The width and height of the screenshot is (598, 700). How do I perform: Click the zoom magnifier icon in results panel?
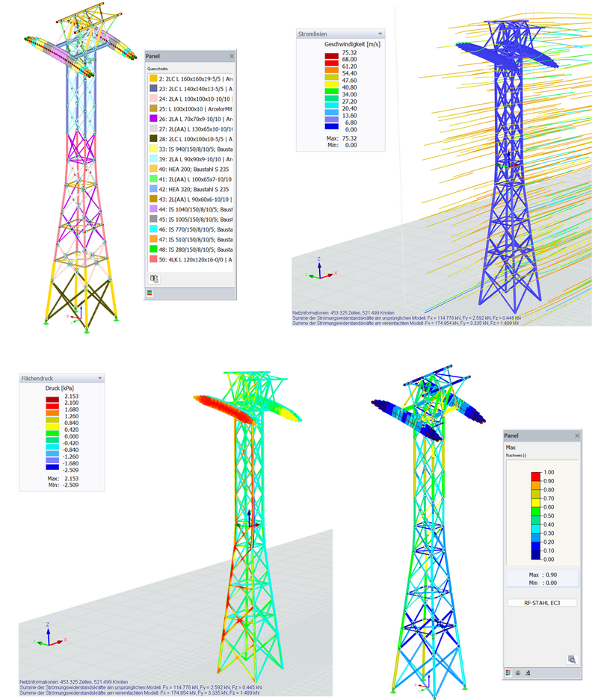coord(572,659)
